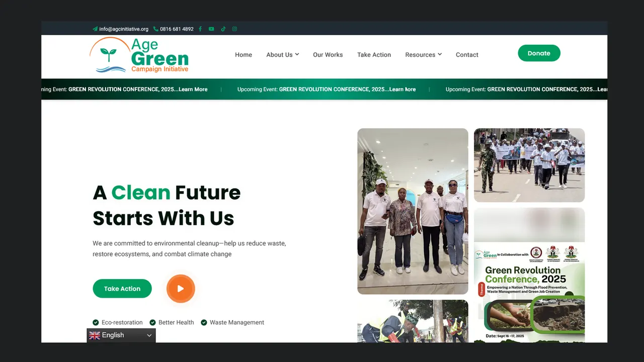Open the Instagram icon in top bar

click(x=234, y=29)
